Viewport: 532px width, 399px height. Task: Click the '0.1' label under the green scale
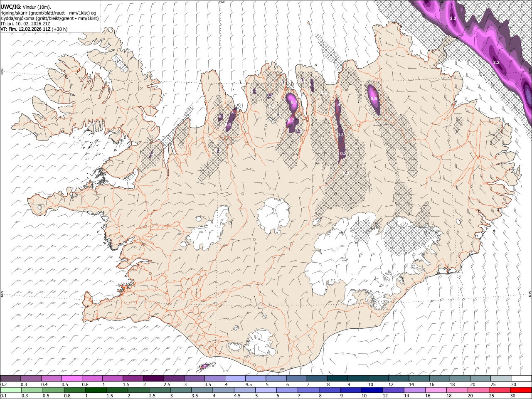pos(3,396)
